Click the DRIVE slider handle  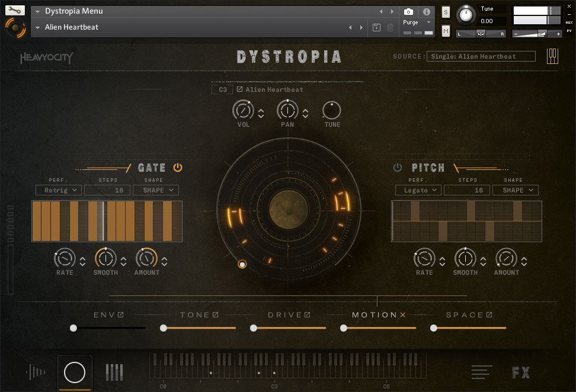tap(254, 328)
